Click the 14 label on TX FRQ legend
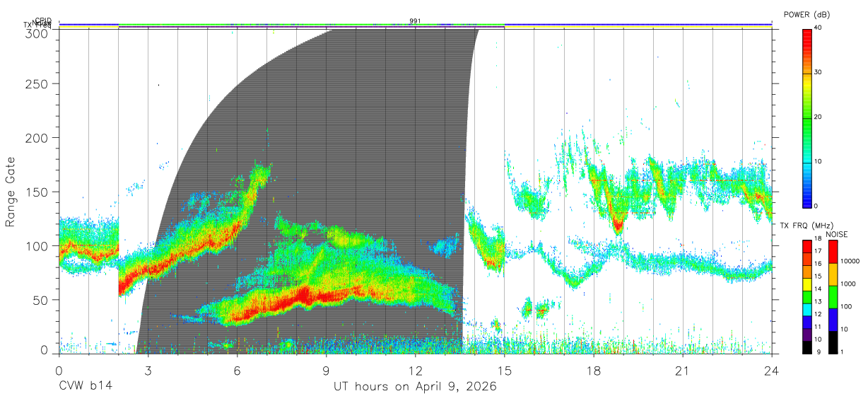 [817, 289]
